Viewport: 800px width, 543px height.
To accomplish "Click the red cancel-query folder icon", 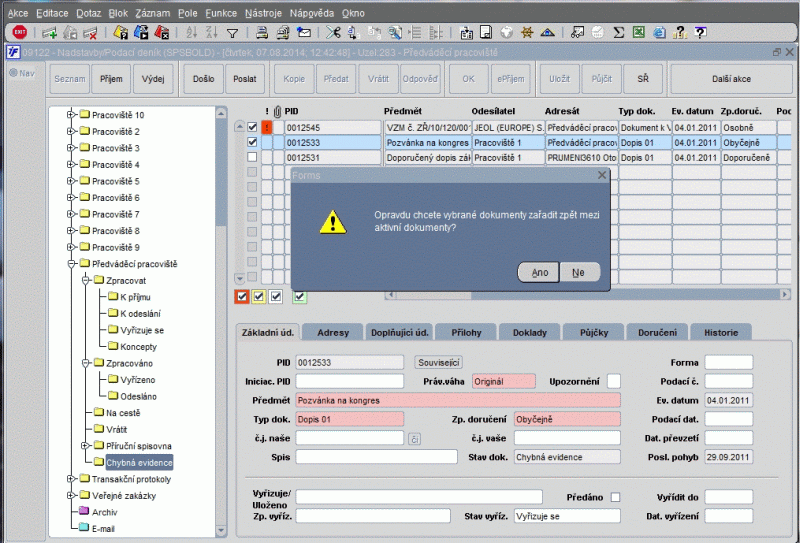I will pos(161,33).
